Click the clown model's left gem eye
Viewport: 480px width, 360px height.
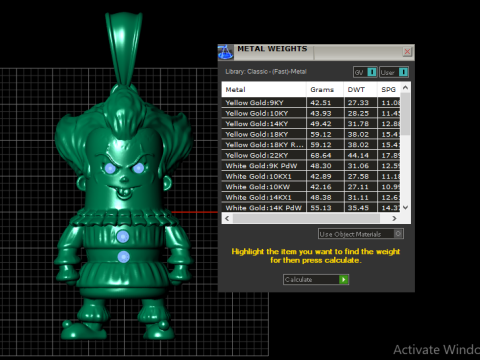pos(110,168)
